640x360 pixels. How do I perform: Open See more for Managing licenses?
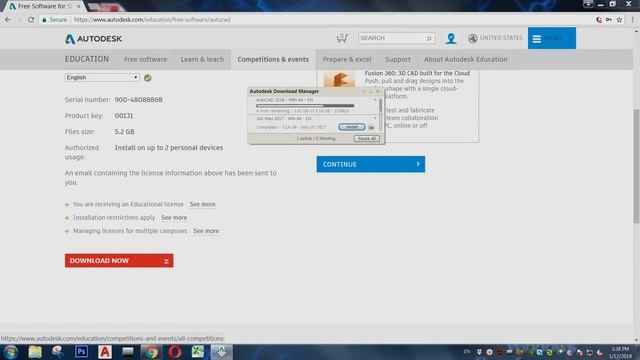tap(206, 231)
